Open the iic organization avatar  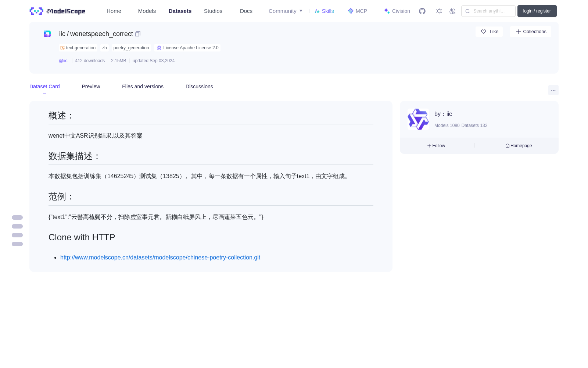418,119
